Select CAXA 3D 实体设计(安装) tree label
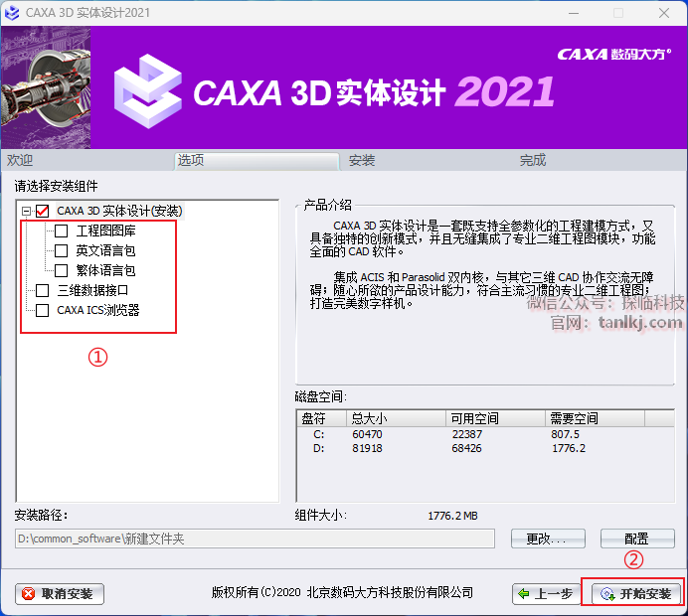The width and height of the screenshot is (688, 616). tap(119, 211)
